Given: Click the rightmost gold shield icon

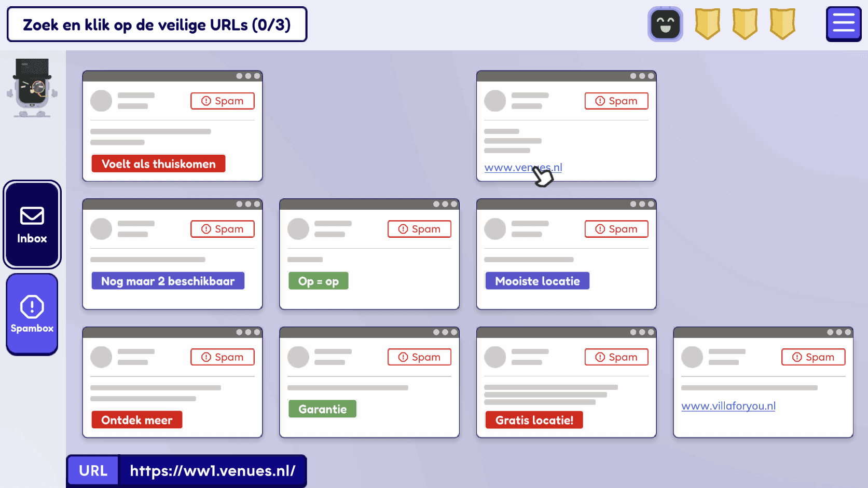Looking at the screenshot, I should [x=782, y=23].
